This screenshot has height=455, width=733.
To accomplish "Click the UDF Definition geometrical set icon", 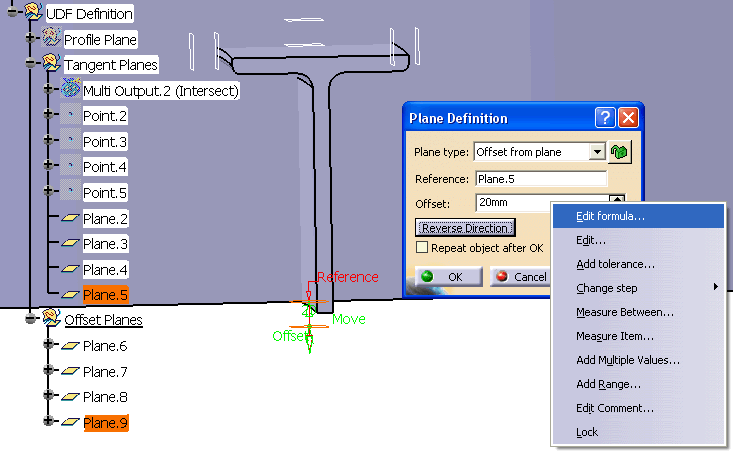I will pyautogui.click(x=33, y=12).
